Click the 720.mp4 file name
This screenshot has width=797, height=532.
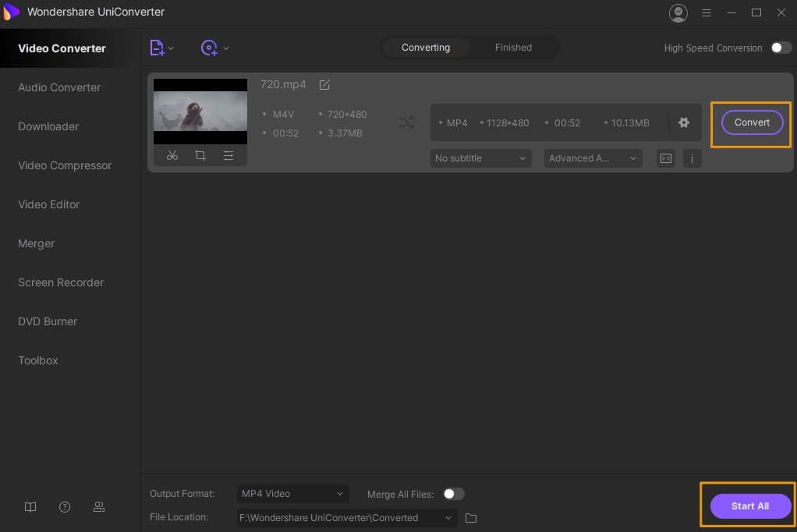pos(283,84)
